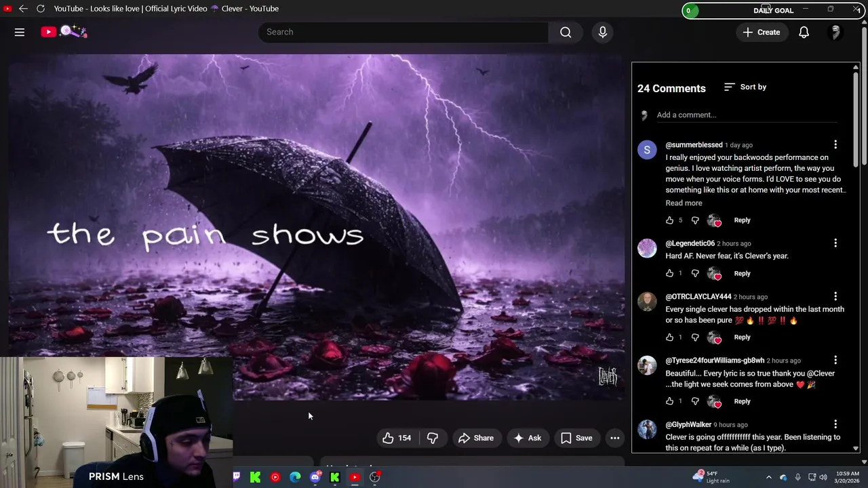Click summerblessed's purple S avatar
868x488 pixels.
[647, 150]
